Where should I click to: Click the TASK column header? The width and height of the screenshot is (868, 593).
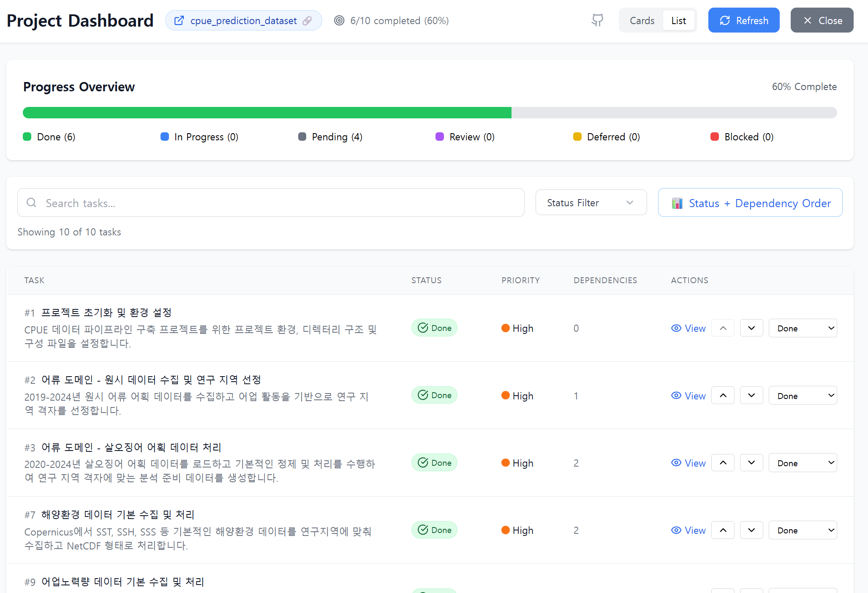[34, 280]
